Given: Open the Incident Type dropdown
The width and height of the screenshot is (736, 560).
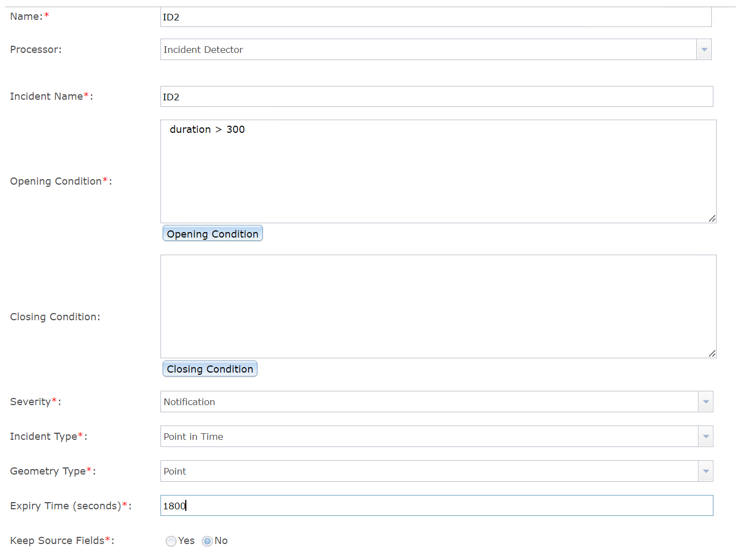Looking at the screenshot, I should pyautogui.click(x=705, y=436).
